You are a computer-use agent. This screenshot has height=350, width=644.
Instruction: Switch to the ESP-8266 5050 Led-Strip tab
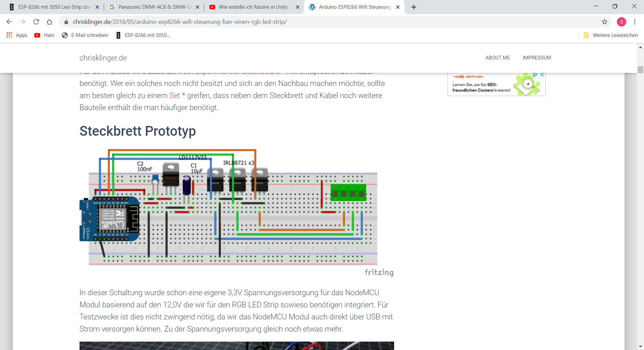pyautogui.click(x=54, y=7)
